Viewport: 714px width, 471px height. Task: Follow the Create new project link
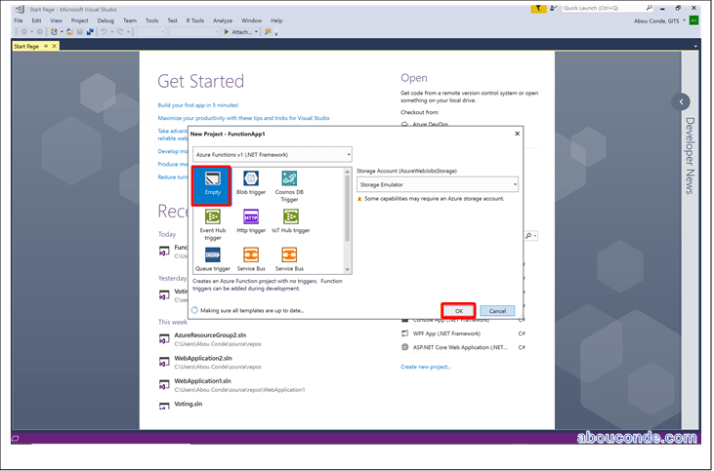point(425,367)
